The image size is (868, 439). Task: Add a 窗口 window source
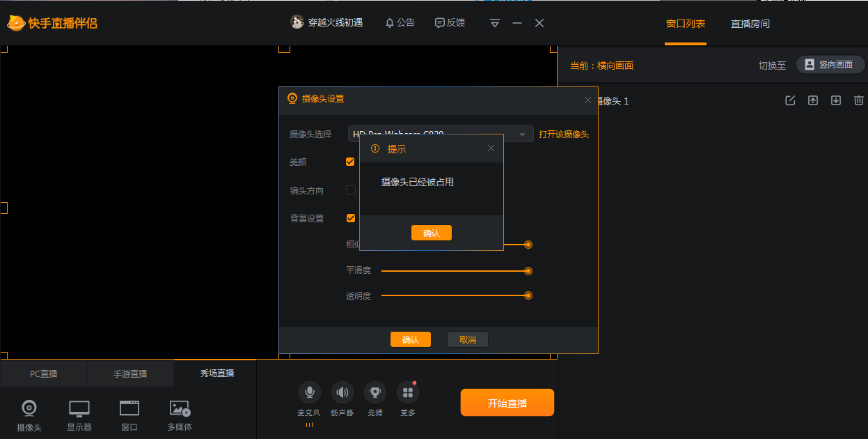click(x=129, y=416)
